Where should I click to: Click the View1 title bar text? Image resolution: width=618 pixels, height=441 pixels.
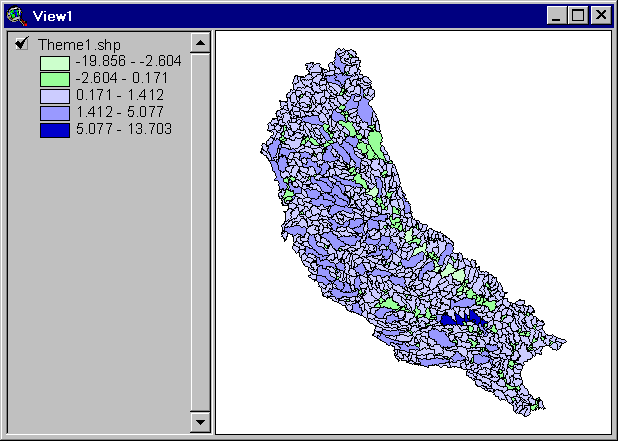coord(51,15)
